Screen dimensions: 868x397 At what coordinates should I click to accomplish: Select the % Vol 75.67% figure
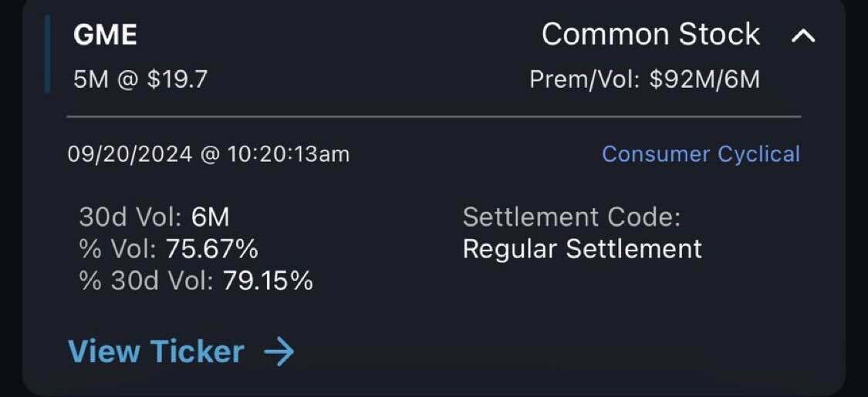(211, 249)
